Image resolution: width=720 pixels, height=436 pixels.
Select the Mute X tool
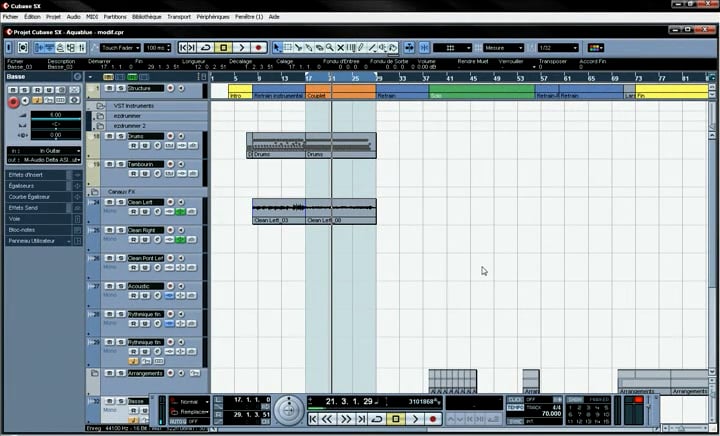340,48
